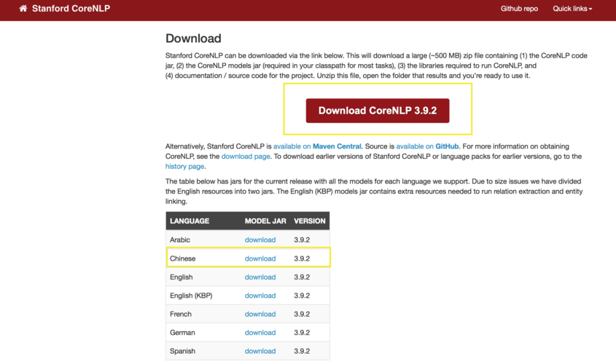Viewport: 616px width, 364px height.
Task: Click the Download page heading
Action: click(193, 39)
